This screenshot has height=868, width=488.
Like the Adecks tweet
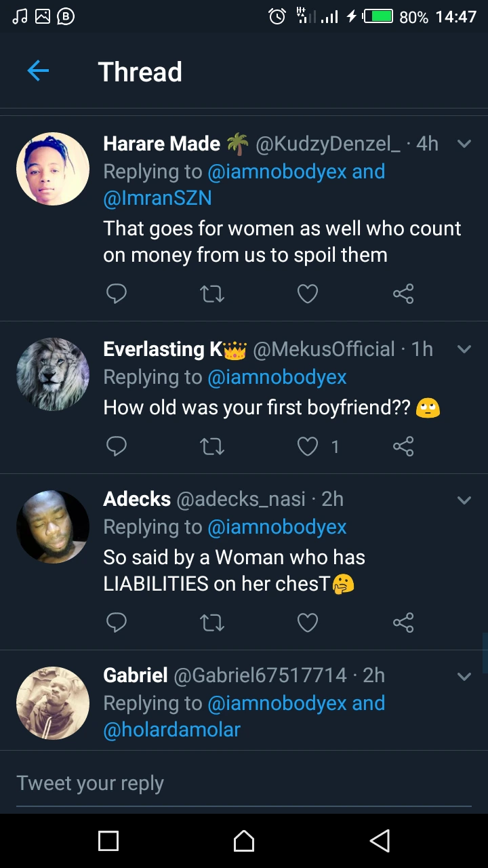click(x=308, y=623)
